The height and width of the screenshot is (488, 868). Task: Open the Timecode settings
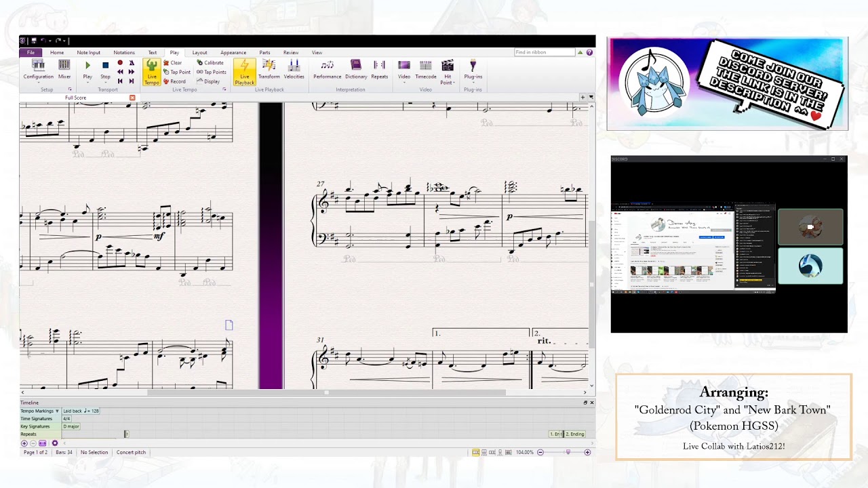426,69
